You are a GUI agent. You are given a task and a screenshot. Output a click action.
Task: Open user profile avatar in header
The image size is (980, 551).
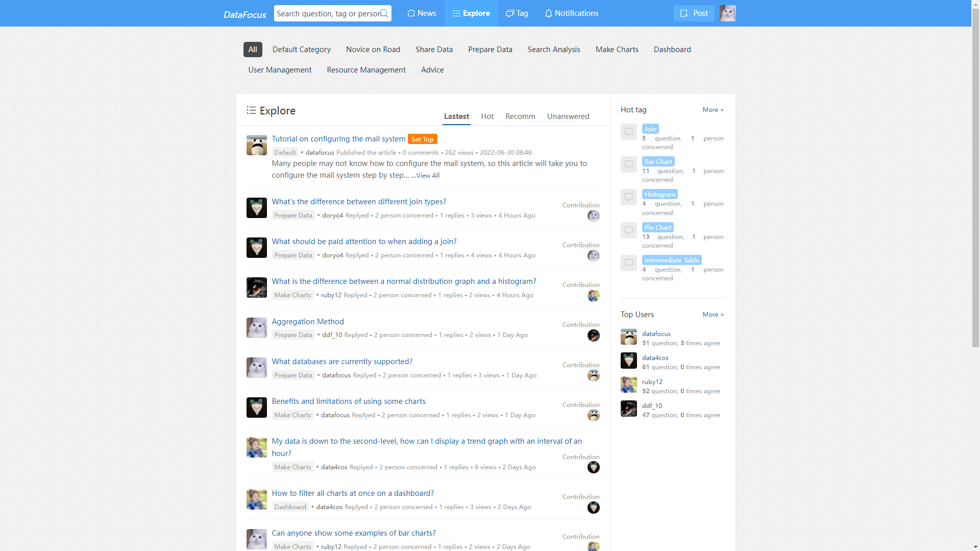(x=727, y=13)
